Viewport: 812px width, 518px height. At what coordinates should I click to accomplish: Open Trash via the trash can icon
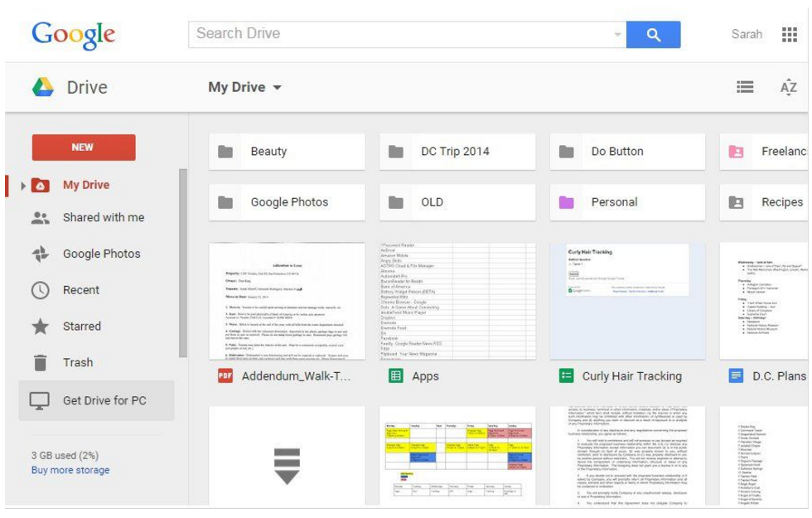[41, 363]
